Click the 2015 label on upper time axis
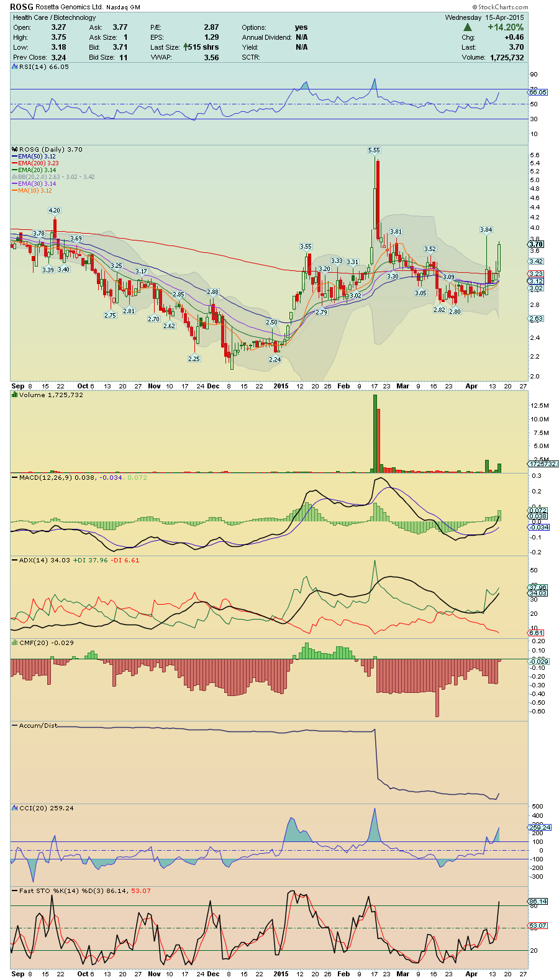The height and width of the screenshot is (980, 559). 281,386
